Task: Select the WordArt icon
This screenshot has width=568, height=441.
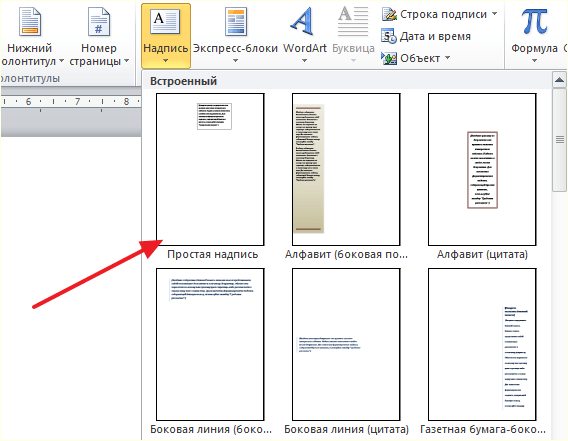Action: (x=302, y=22)
